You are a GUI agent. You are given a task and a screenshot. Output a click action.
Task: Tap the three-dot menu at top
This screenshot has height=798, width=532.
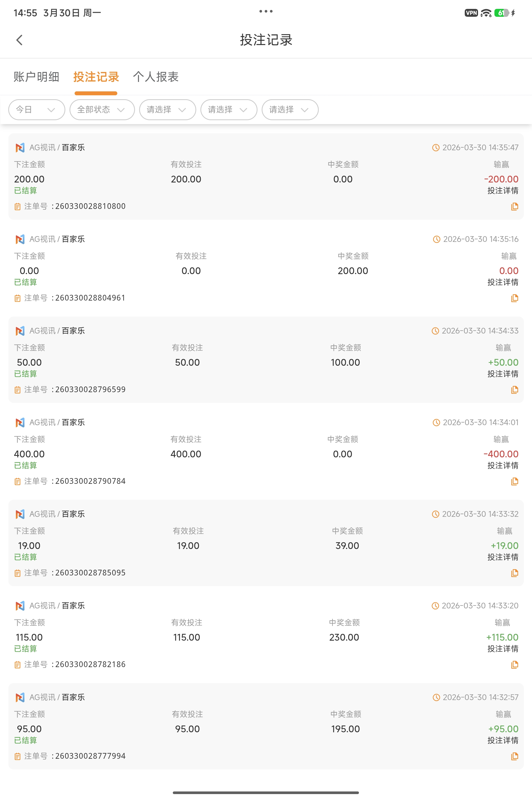pos(266,12)
